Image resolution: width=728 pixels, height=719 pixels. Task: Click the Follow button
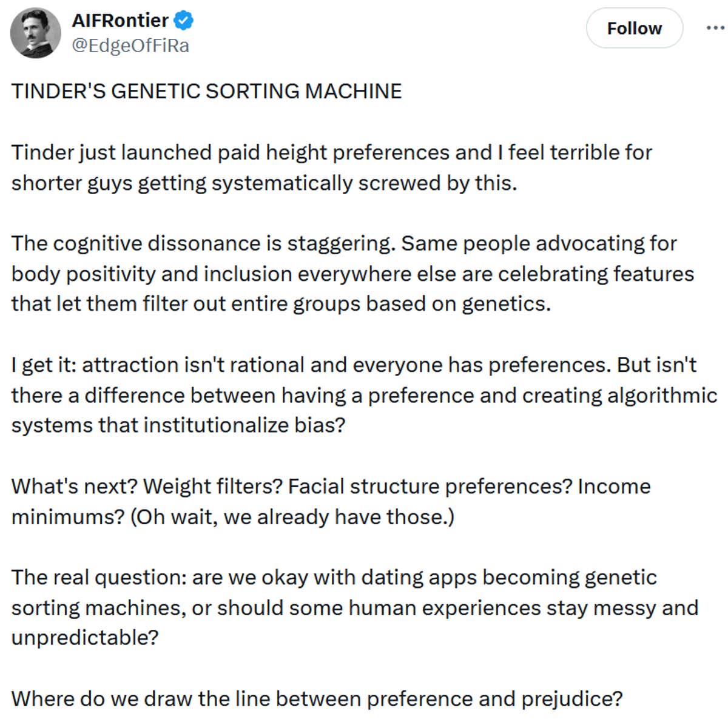635,28
